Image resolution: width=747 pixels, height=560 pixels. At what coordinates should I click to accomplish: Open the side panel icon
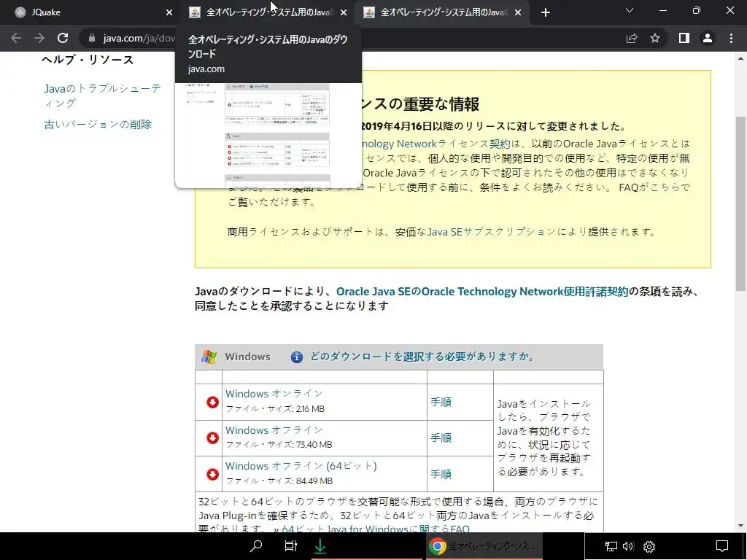684,38
